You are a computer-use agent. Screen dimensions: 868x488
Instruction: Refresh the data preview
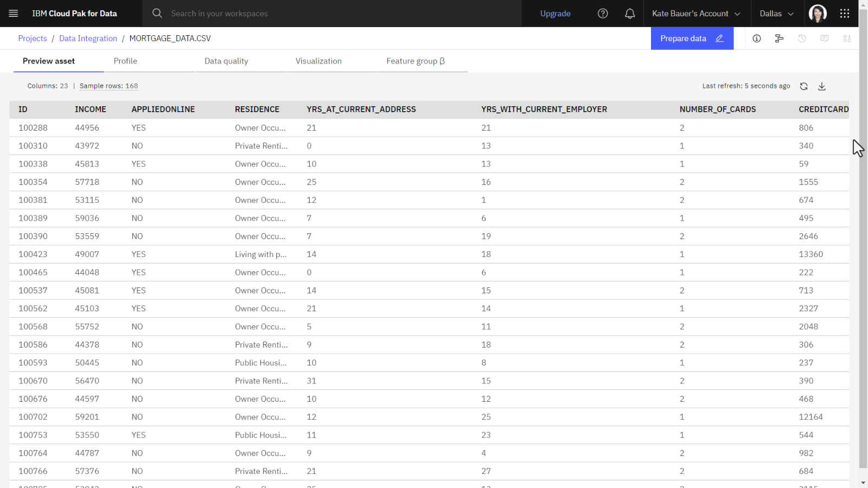click(803, 86)
